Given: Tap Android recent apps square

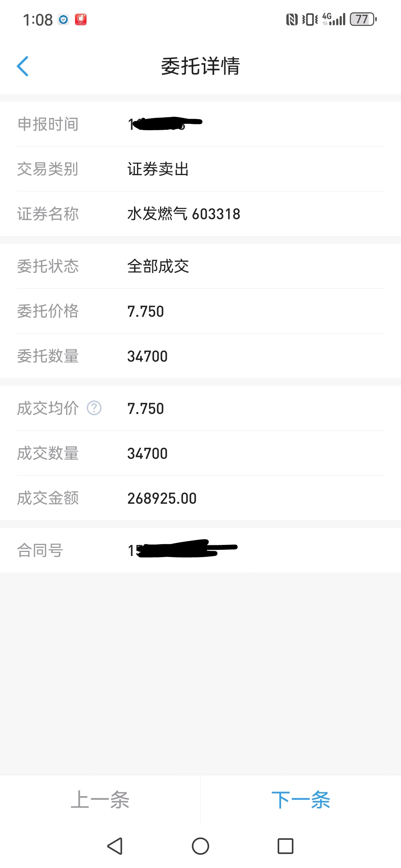Looking at the screenshot, I should coord(286,846).
